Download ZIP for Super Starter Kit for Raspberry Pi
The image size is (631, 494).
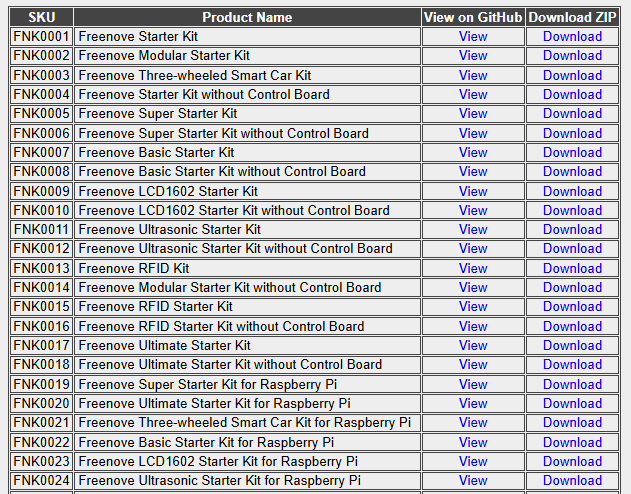[x=572, y=384]
